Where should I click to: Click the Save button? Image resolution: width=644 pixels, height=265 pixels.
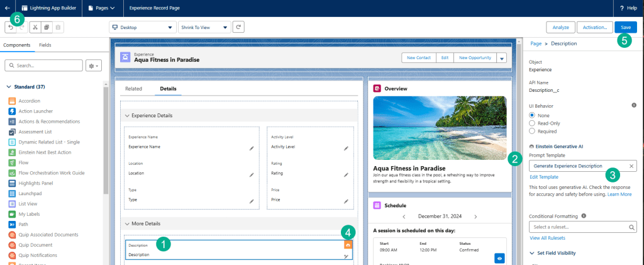pos(625,28)
